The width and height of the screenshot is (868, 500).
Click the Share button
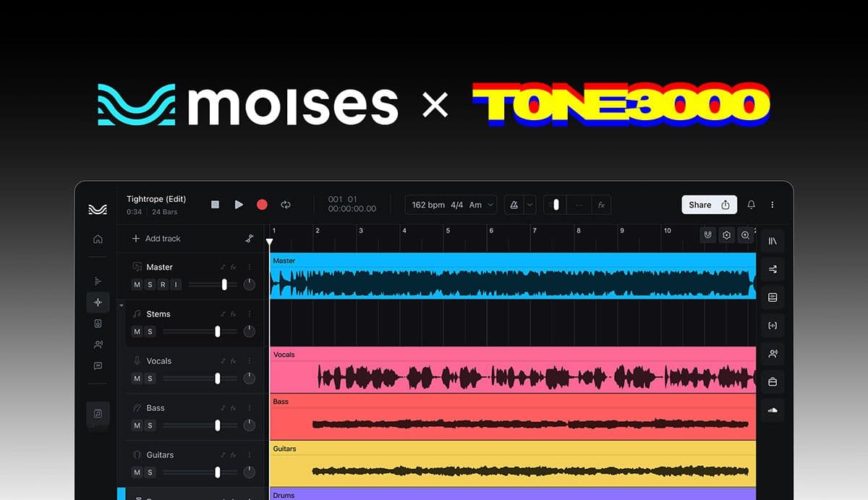709,205
